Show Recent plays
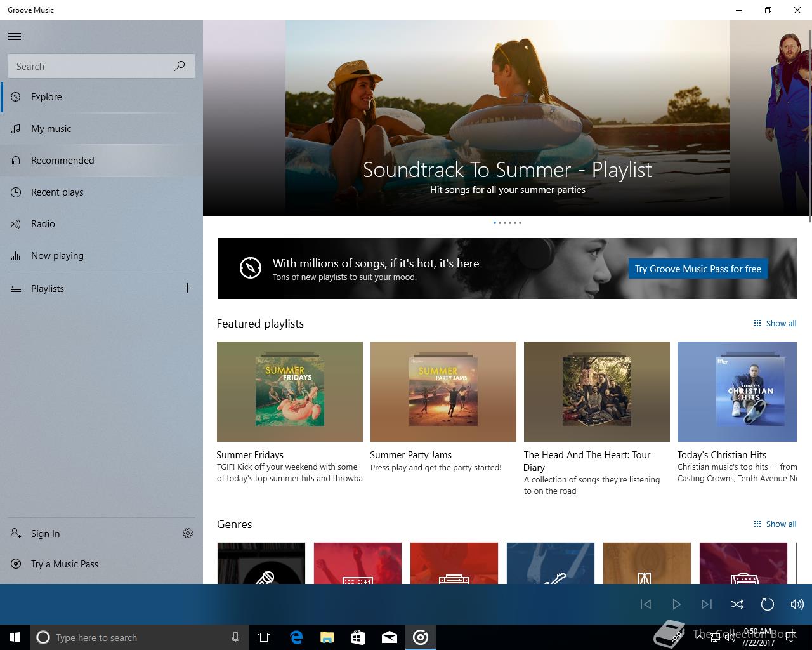This screenshot has width=812, height=650. 101,192
